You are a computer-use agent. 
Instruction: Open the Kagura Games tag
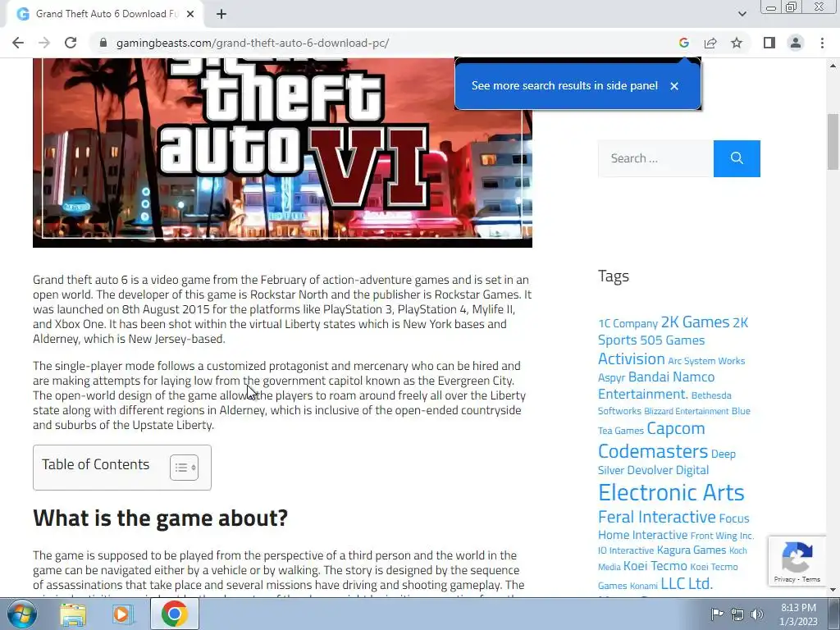691,550
